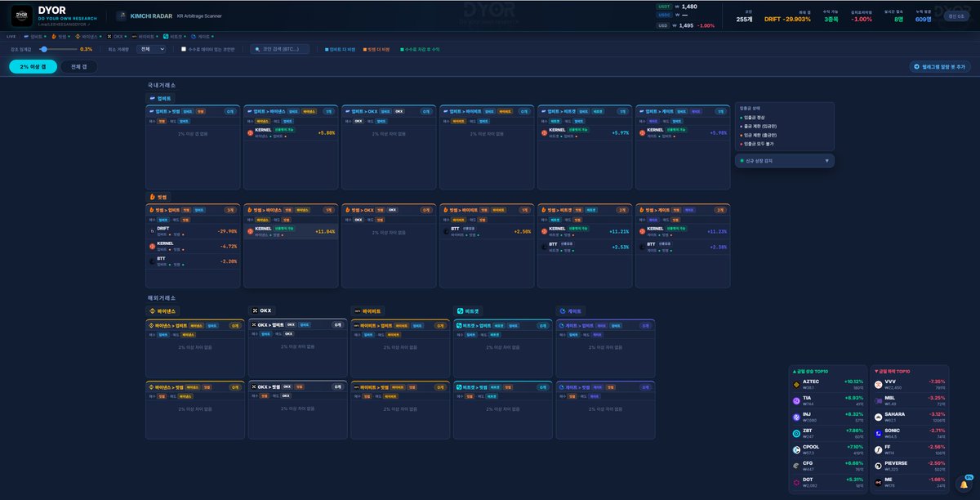Click the Binance icon in the LIVE bar
Screen dimensions: 980x500
coord(78,37)
